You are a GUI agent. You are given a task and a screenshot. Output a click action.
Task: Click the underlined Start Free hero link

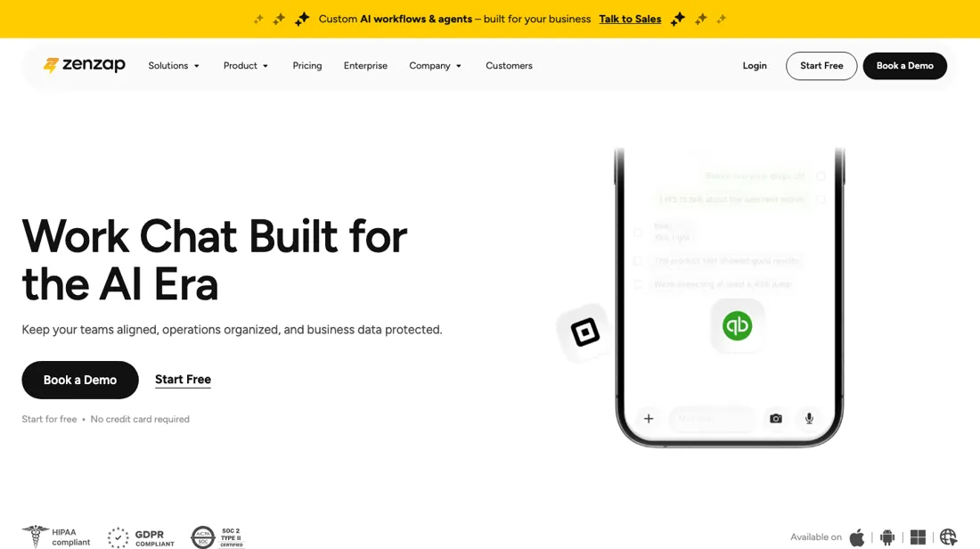point(184,380)
